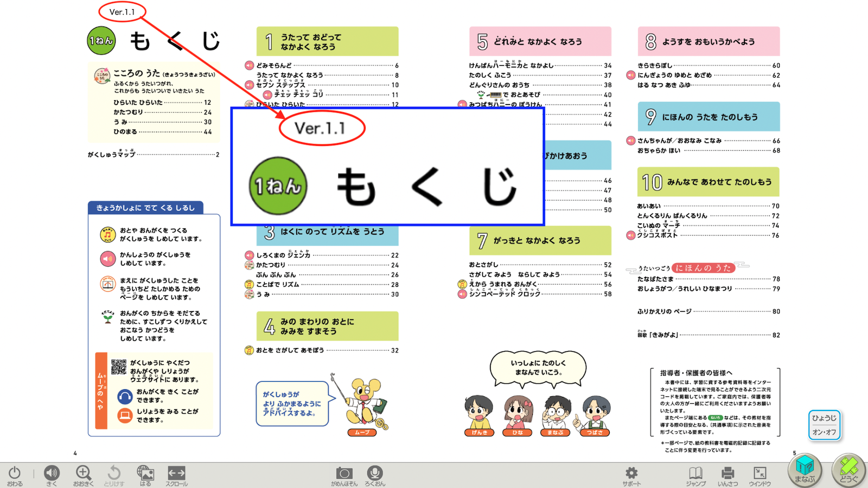The image size is (868, 488).
Task: Select きらきらぼし page 60
Action: click(x=709, y=66)
